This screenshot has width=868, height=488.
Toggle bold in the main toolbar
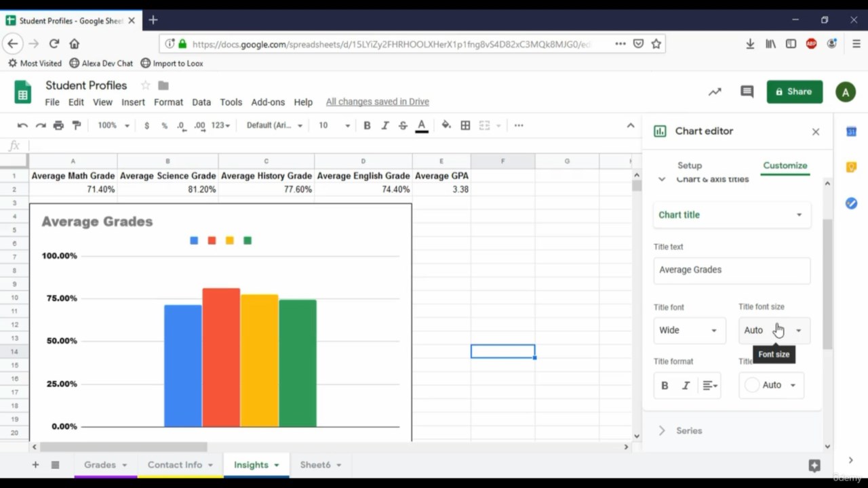(x=367, y=125)
